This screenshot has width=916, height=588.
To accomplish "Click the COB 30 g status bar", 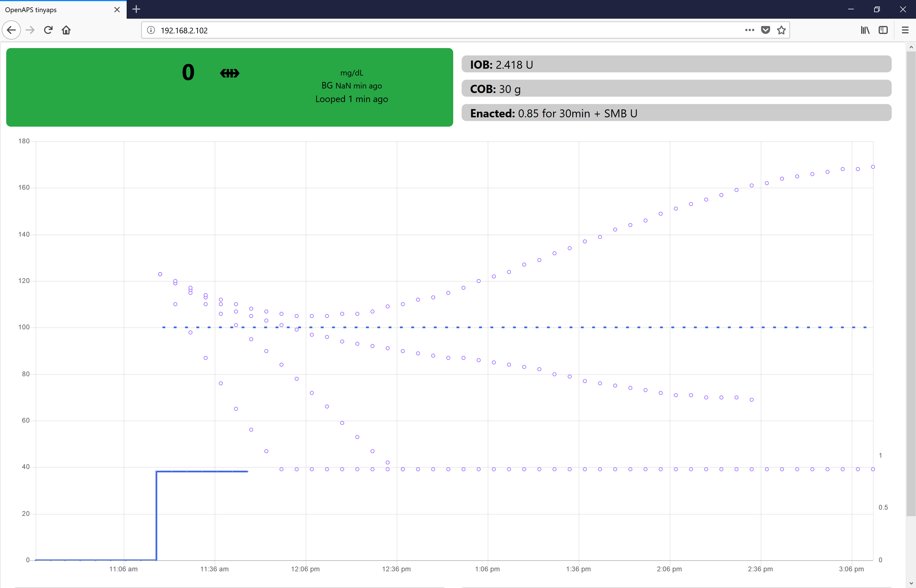I will point(676,88).
